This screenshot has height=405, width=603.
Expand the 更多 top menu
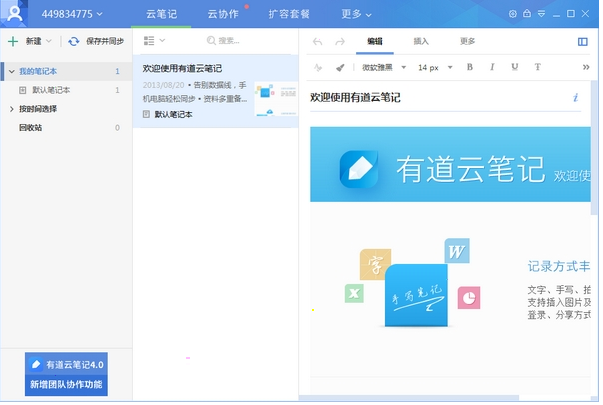tap(356, 14)
